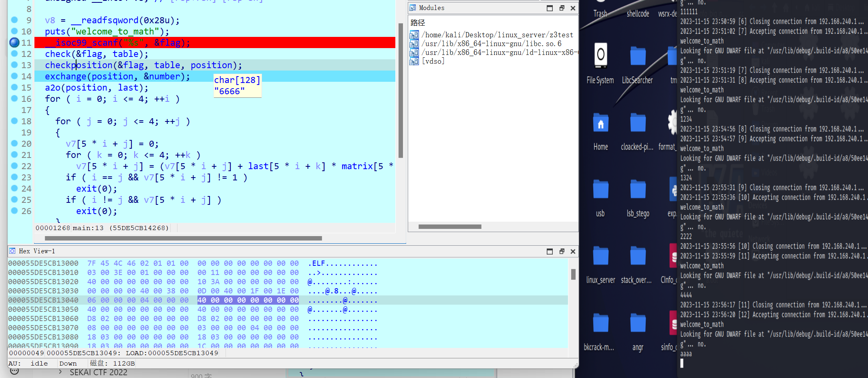Click the pseudocode horizontal scrollbar

click(x=183, y=239)
